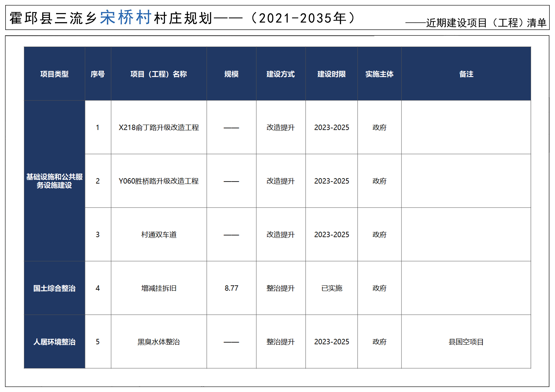The height and width of the screenshot is (392, 555).
Task: Click the 8.77 scale value
Action: point(231,288)
